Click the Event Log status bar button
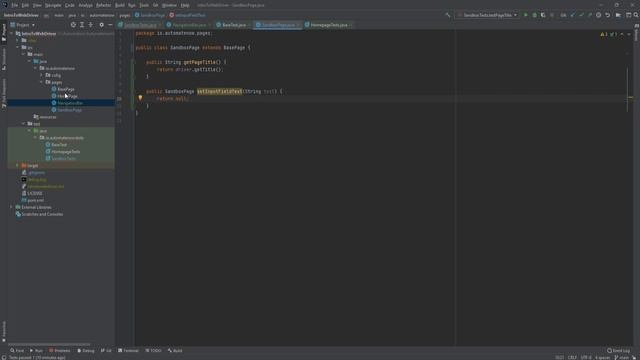Viewport: 640px width, 360px height. pyautogui.click(x=618, y=351)
